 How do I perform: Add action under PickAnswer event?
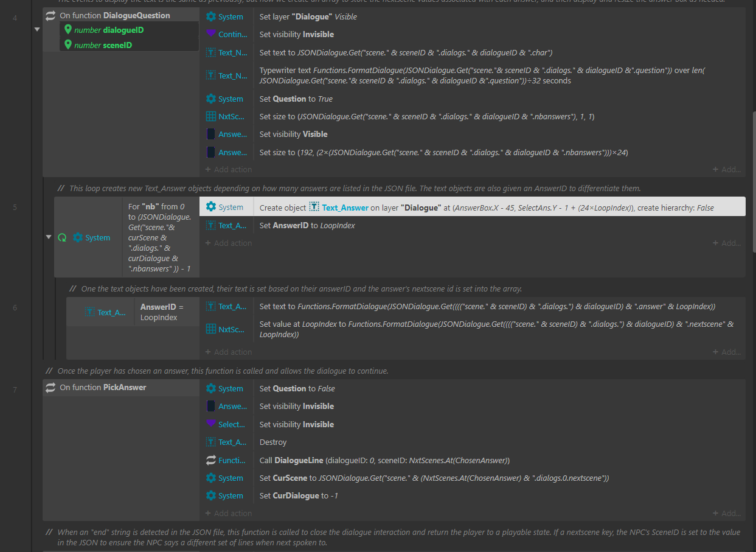tap(229, 513)
